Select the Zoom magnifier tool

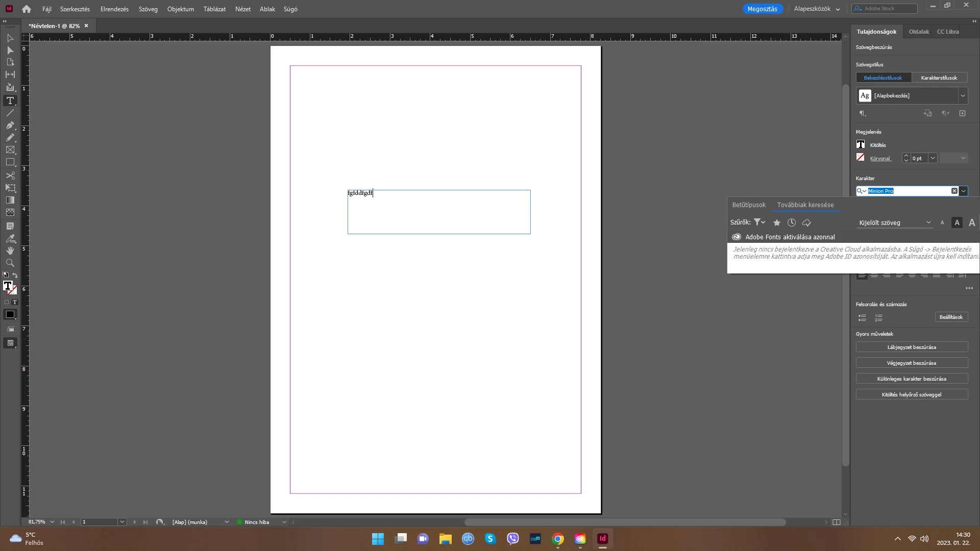(10, 263)
